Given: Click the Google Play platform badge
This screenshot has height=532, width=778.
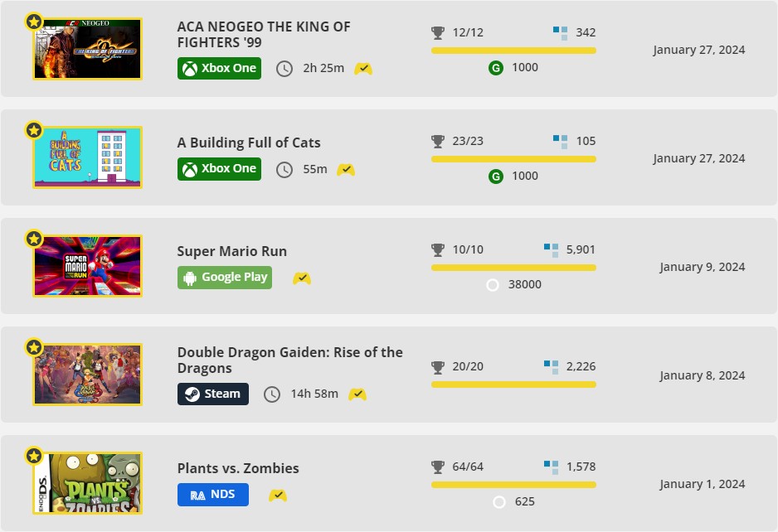Looking at the screenshot, I should coord(225,278).
